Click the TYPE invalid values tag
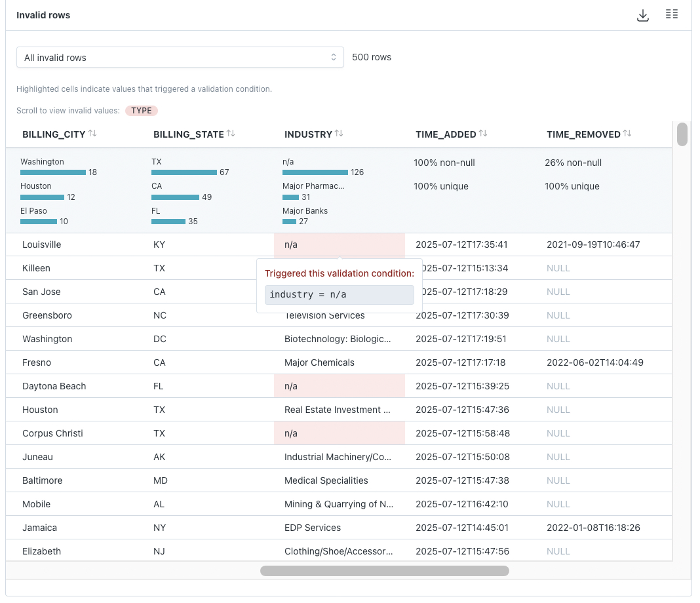700x603 pixels. (x=142, y=111)
